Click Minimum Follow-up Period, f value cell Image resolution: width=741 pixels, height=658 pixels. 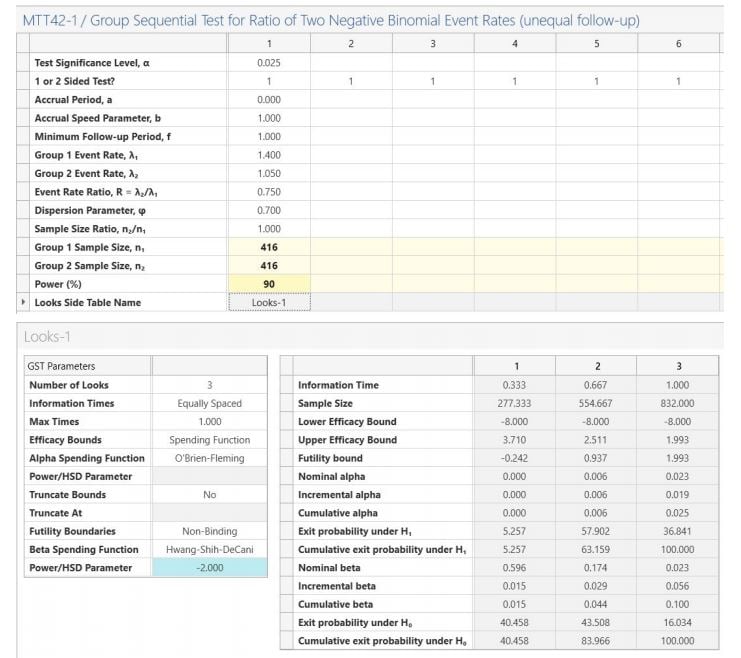tap(269, 137)
